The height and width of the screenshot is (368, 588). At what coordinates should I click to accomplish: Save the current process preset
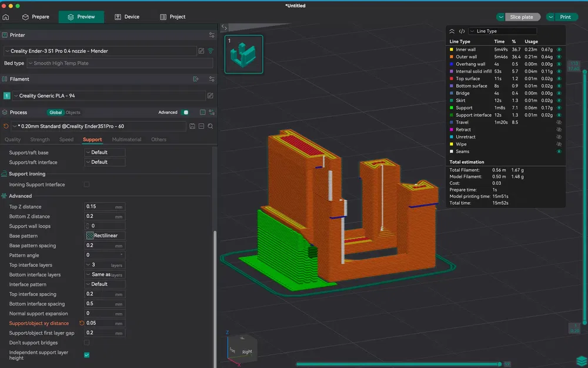[192, 126]
